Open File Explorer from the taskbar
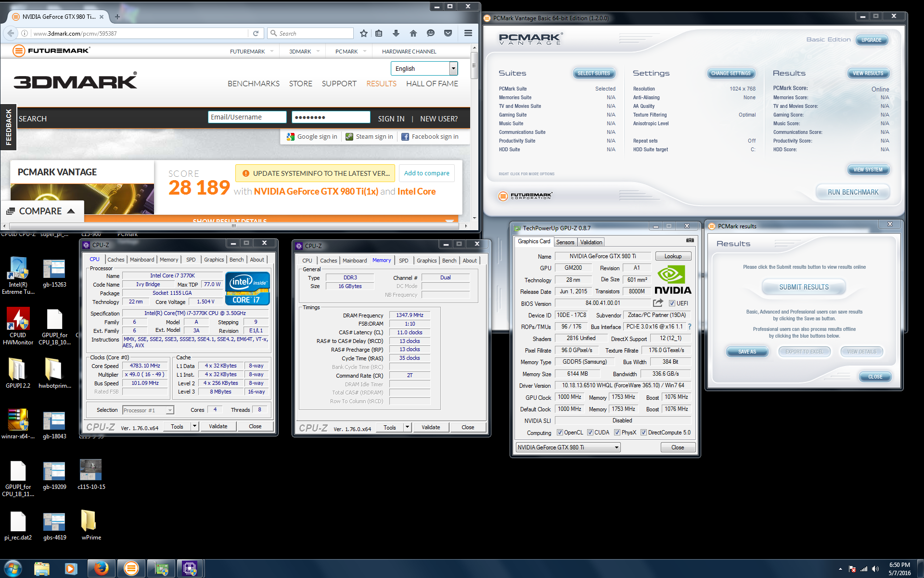The width and height of the screenshot is (924, 578). coord(42,569)
